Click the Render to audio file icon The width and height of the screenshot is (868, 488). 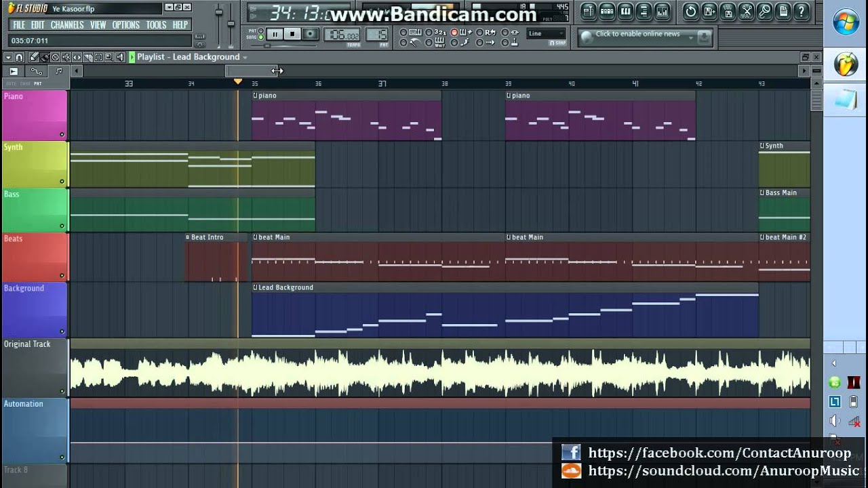point(728,12)
